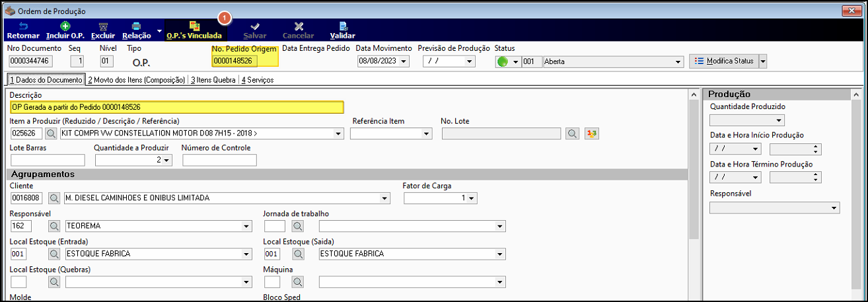Open the Relação print report button
Screen dimensions: 868x302
click(x=137, y=30)
